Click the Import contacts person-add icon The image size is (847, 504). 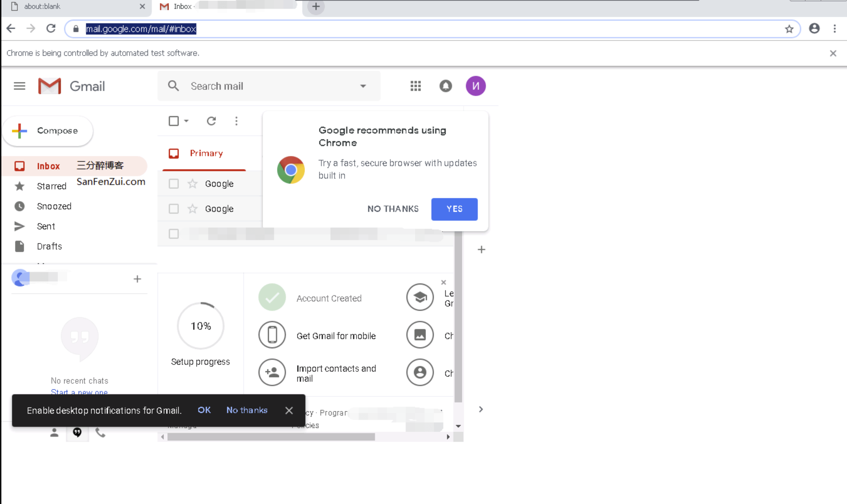272,372
